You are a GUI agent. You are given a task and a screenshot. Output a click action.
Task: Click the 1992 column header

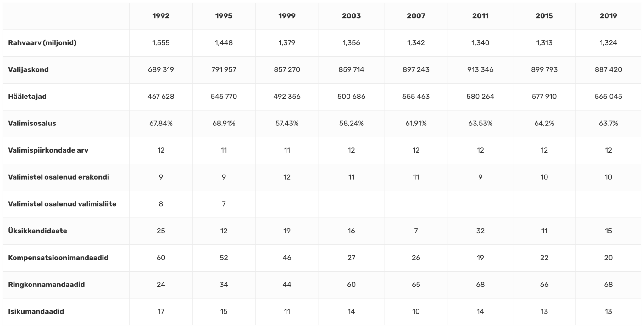pyautogui.click(x=161, y=16)
